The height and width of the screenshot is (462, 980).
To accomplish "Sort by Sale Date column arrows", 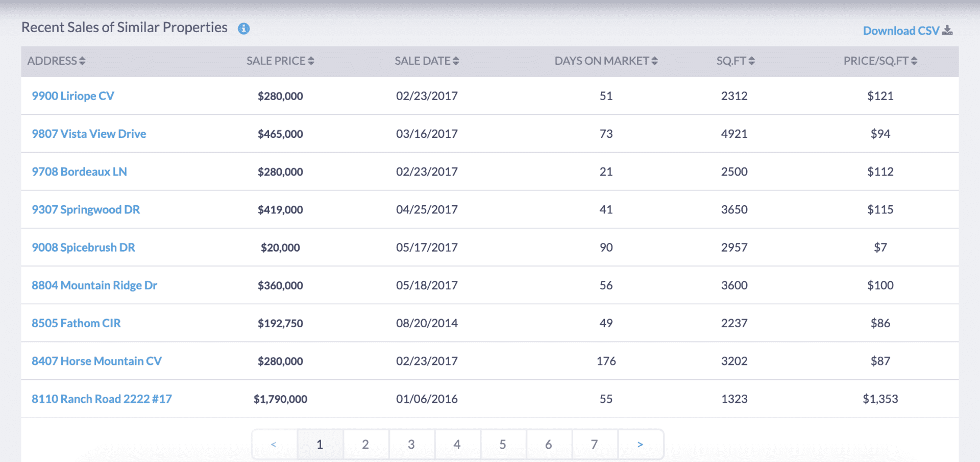I will pyautogui.click(x=456, y=61).
